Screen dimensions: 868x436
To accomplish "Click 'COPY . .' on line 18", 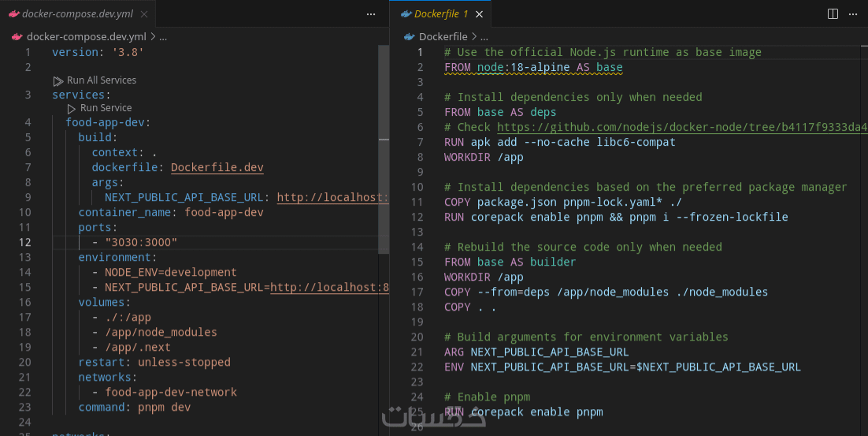I will point(470,307).
